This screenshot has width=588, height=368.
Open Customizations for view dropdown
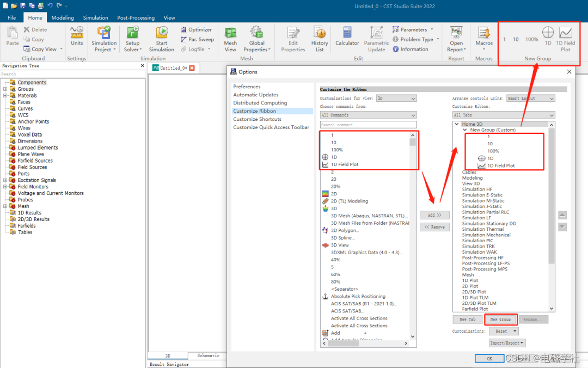pyautogui.click(x=396, y=99)
